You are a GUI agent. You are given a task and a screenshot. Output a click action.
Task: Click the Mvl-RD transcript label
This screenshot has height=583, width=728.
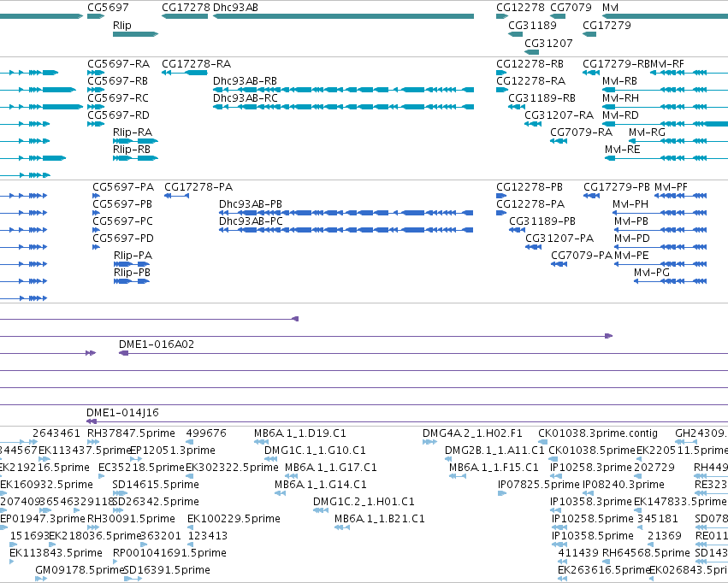[620, 115]
